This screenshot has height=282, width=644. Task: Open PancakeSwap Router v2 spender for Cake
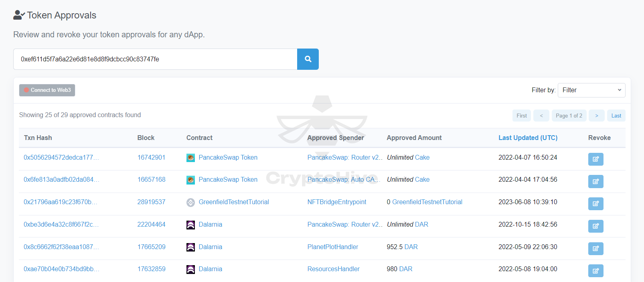345,157
